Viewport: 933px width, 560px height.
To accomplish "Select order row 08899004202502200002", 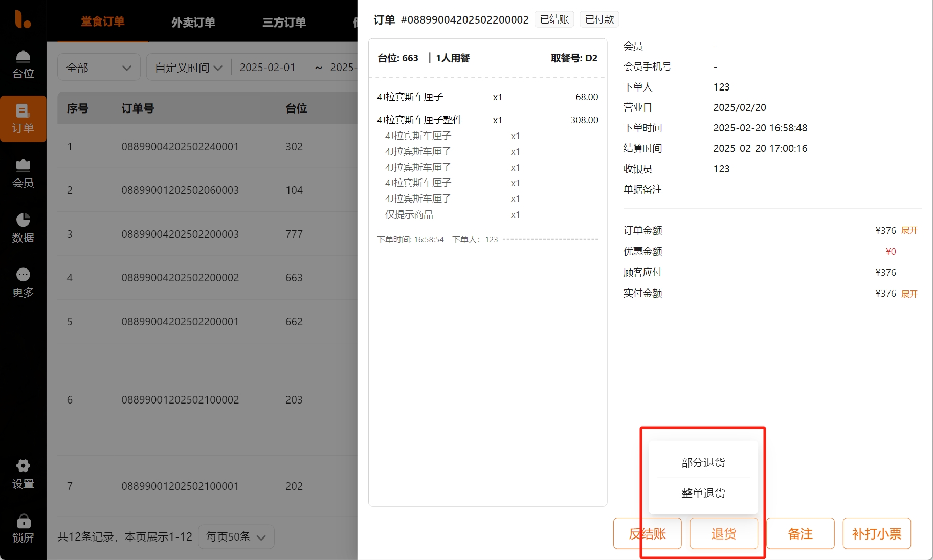I will click(207, 278).
